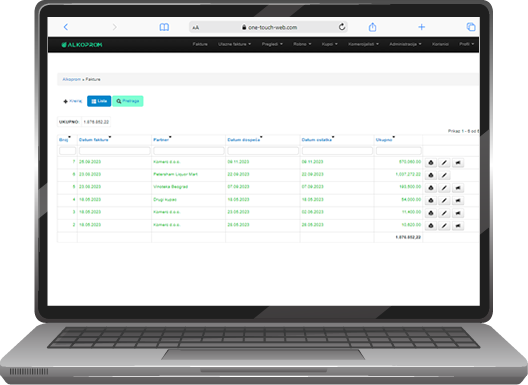Open the Fakture menu item
The height and width of the screenshot is (385, 528).
click(x=200, y=44)
